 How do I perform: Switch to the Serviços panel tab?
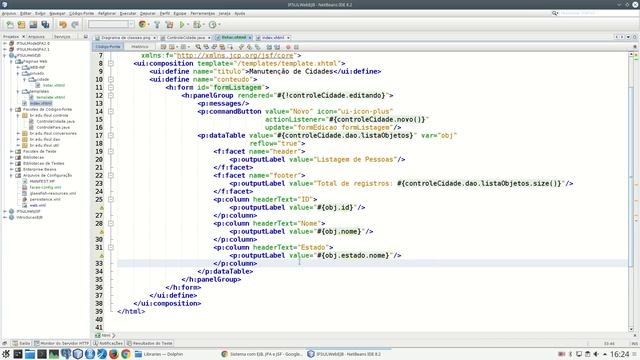point(62,37)
